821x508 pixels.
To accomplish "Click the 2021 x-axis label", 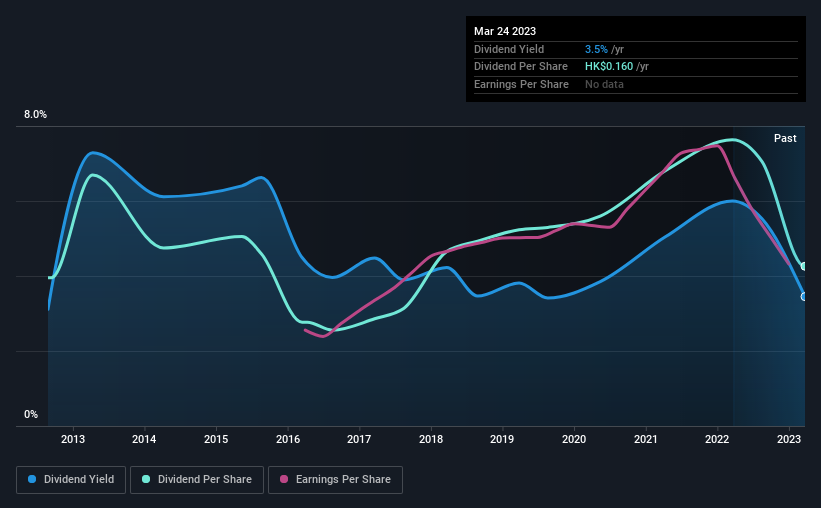I will pyautogui.click(x=646, y=439).
